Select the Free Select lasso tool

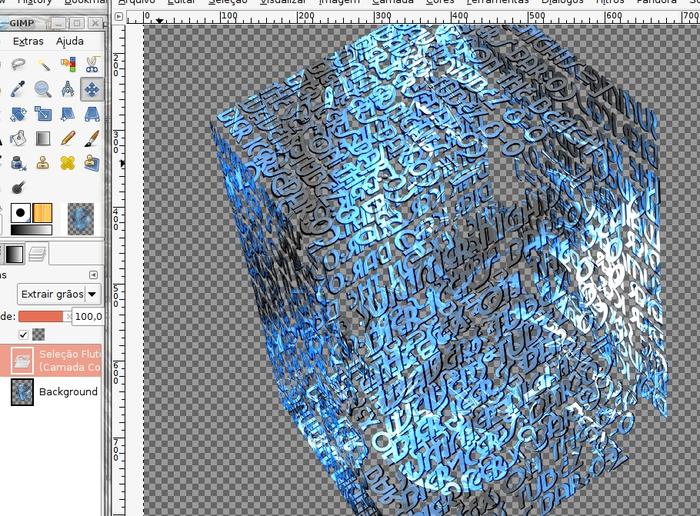coord(18,65)
